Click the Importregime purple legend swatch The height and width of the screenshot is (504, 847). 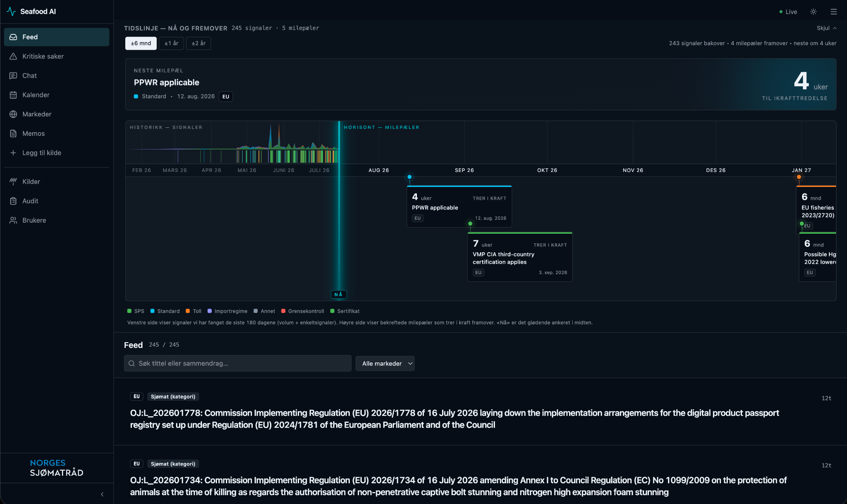[210, 311]
